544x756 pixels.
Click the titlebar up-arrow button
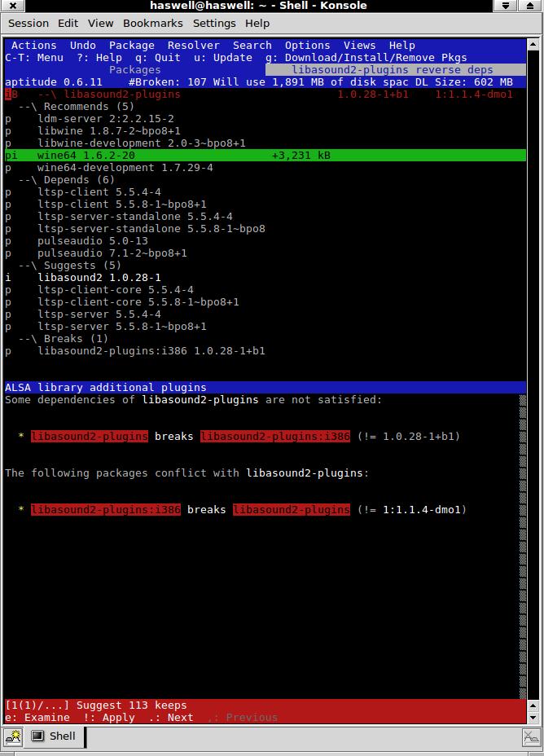pos(530,6)
